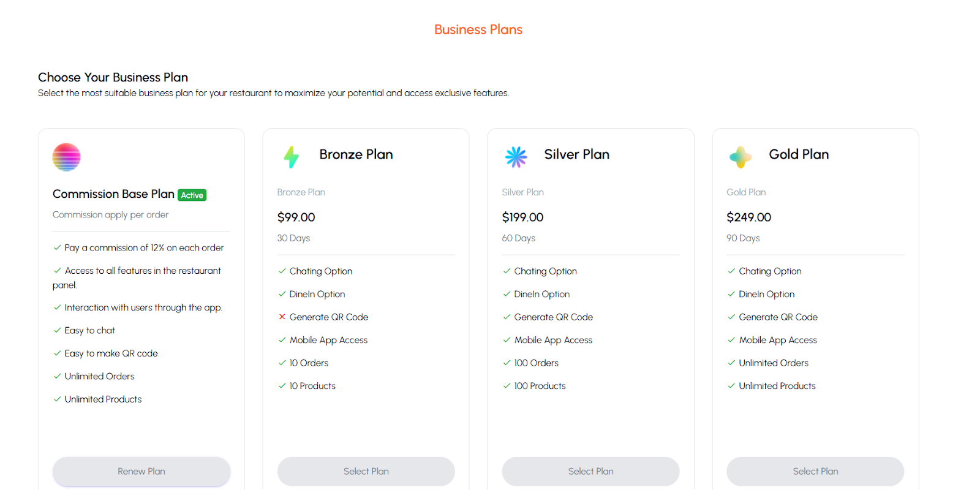Click the Commission Base Plan title

pos(113,194)
